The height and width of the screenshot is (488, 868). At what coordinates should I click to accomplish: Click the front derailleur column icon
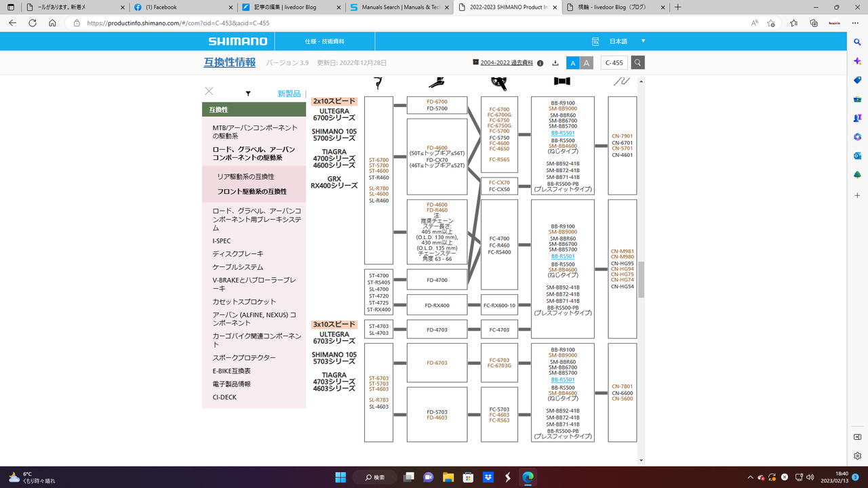(x=437, y=83)
